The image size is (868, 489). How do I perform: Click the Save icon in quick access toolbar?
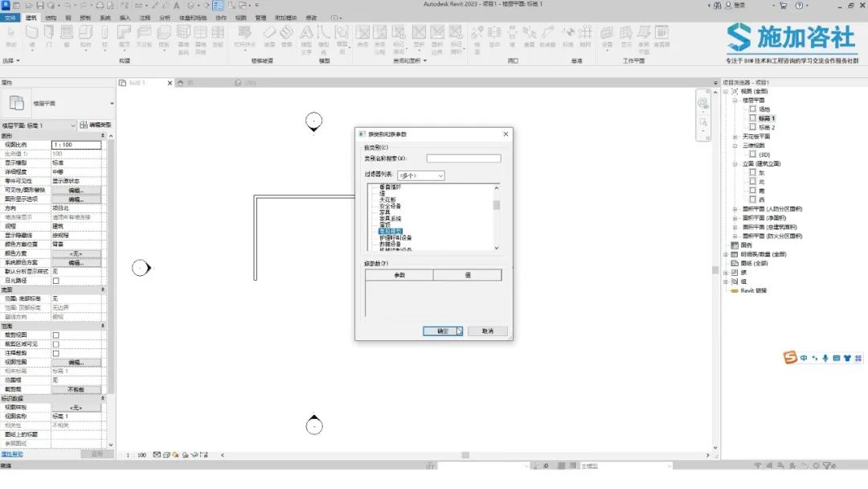(40, 5)
